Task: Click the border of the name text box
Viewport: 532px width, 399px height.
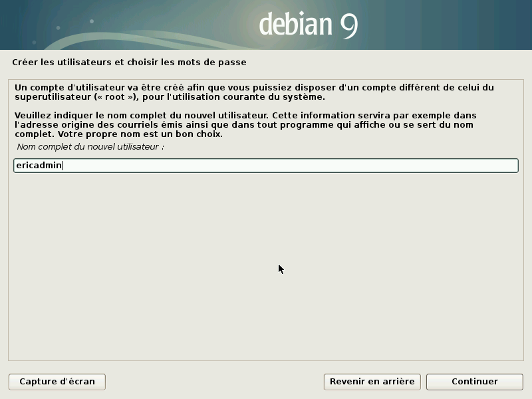Action: (x=266, y=159)
